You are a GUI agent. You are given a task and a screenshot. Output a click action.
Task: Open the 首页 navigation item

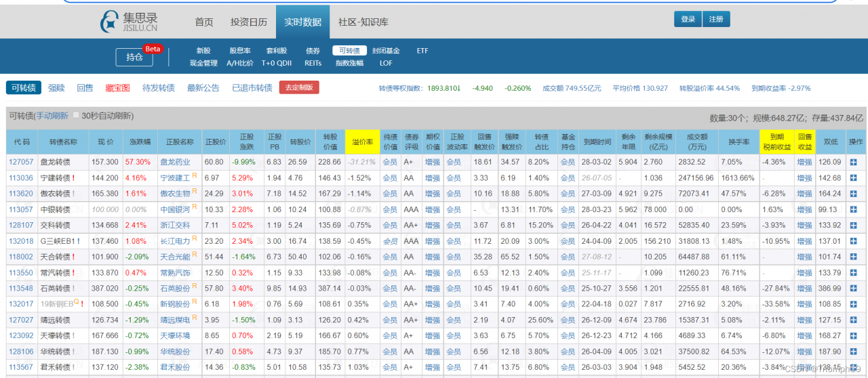[204, 22]
